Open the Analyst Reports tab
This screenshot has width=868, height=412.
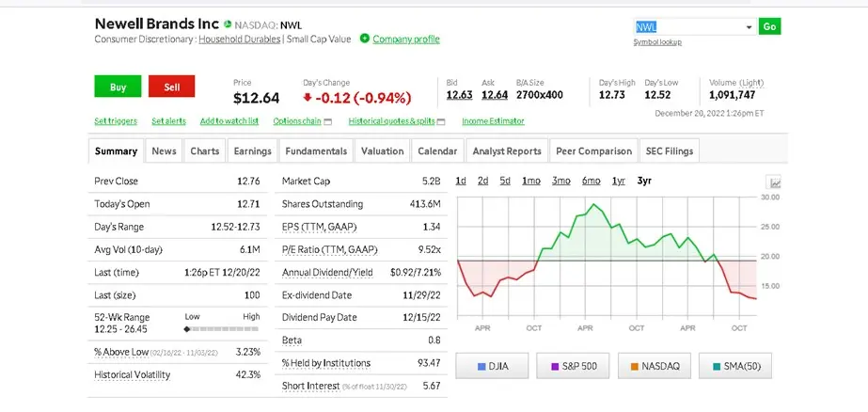507,151
